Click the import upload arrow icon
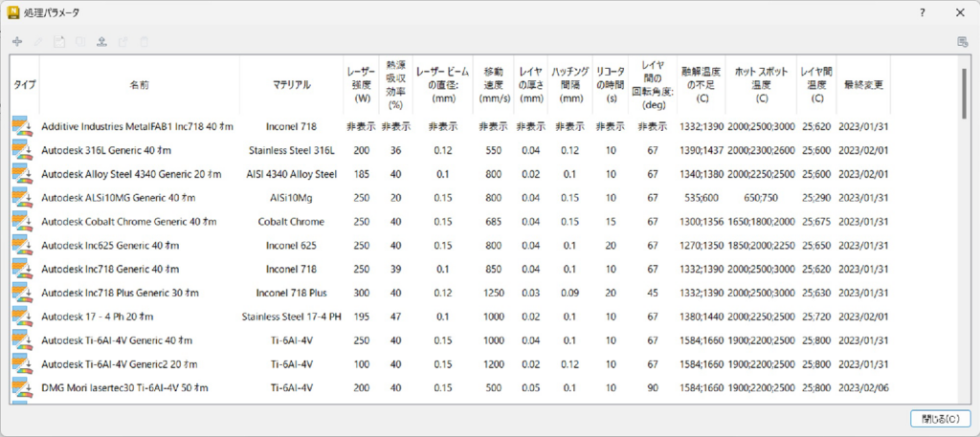Screen dimensions: 980x437 (101, 42)
